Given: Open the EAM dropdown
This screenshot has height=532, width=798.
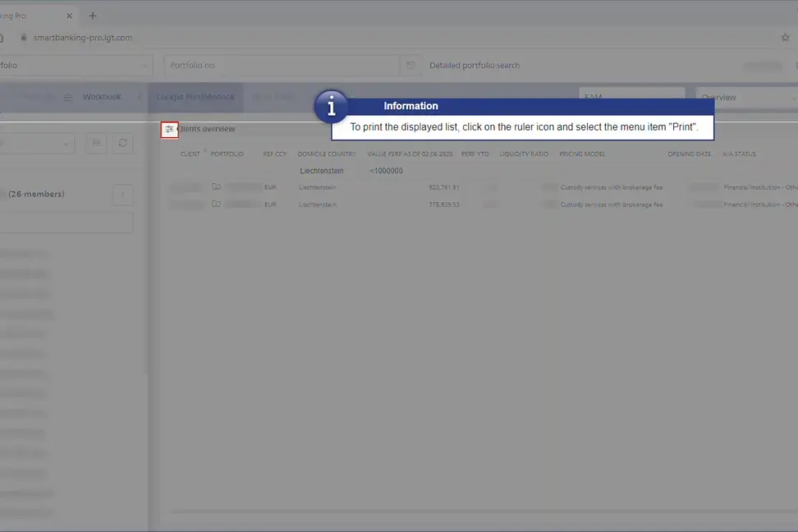Looking at the screenshot, I should [x=631, y=98].
